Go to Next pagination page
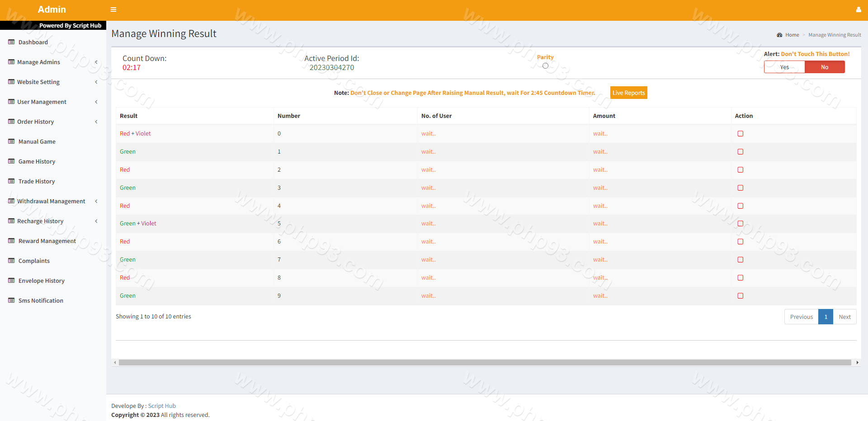 click(x=844, y=317)
